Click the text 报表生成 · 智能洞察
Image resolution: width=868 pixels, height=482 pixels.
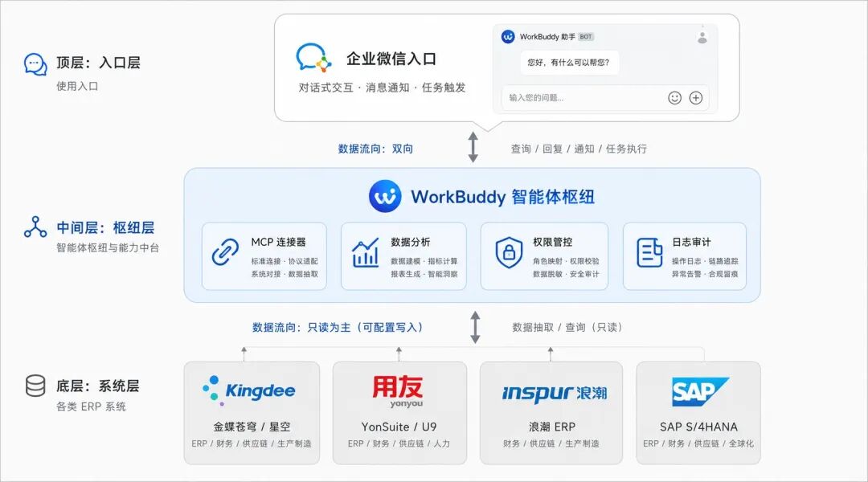pyautogui.click(x=424, y=274)
